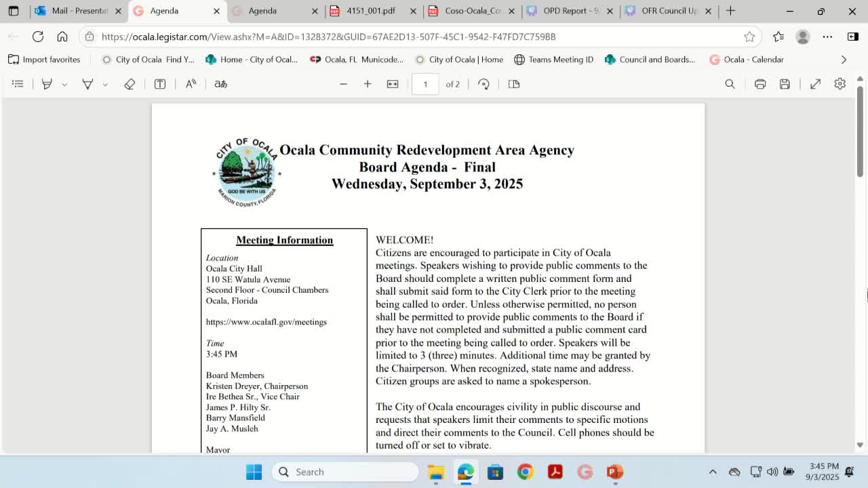This screenshot has height=488, width=868.
Task: Show hidden system tray icons
Action: (713, 472)
